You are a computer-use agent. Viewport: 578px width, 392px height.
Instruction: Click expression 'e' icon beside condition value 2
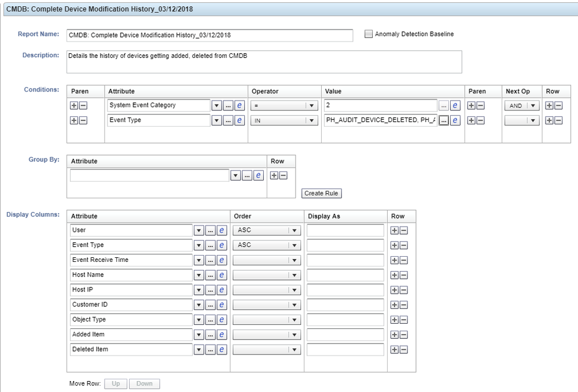tap(455, 106)
